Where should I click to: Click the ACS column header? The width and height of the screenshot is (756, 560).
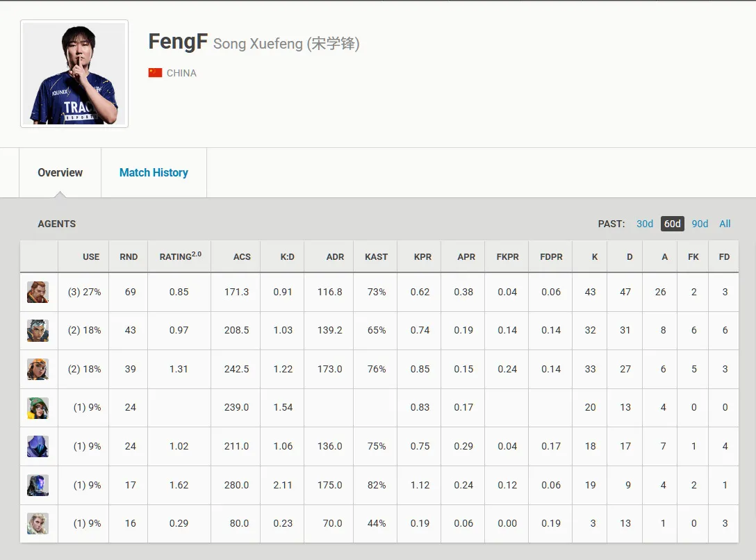[x=242, y=257]
